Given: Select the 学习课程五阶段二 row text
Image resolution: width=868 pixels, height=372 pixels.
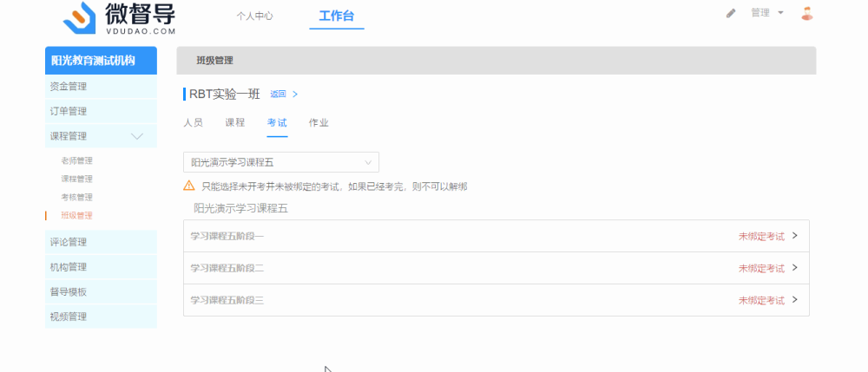Looking at the screenshot, I should (x=227, y=269).
